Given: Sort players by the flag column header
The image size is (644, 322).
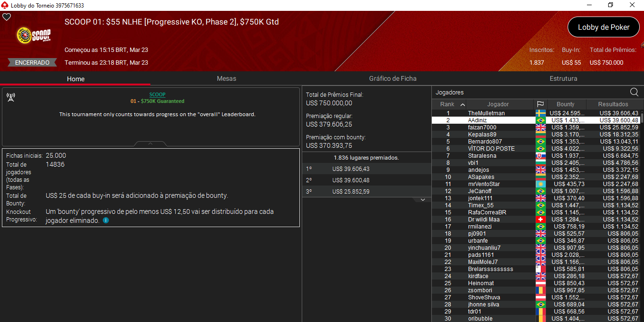Looking at the screenshot, I should [540, 104].
